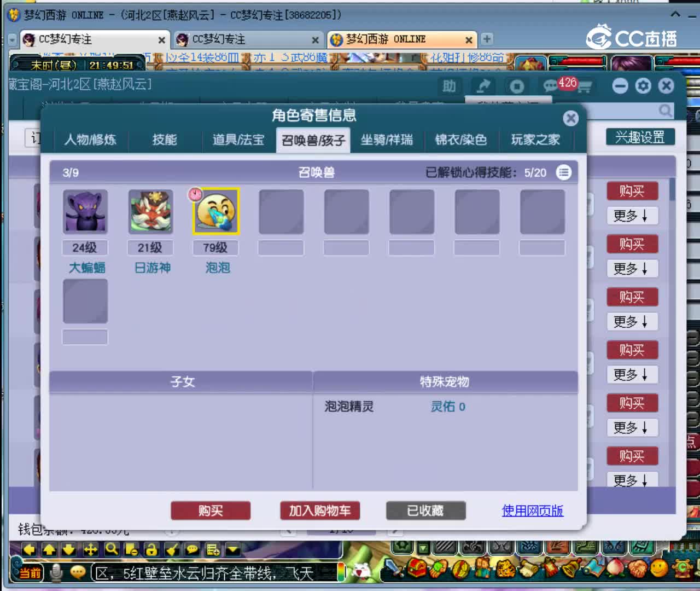Click the share arrow icon in header
This screenshot has width=700, height=591.
483,86
